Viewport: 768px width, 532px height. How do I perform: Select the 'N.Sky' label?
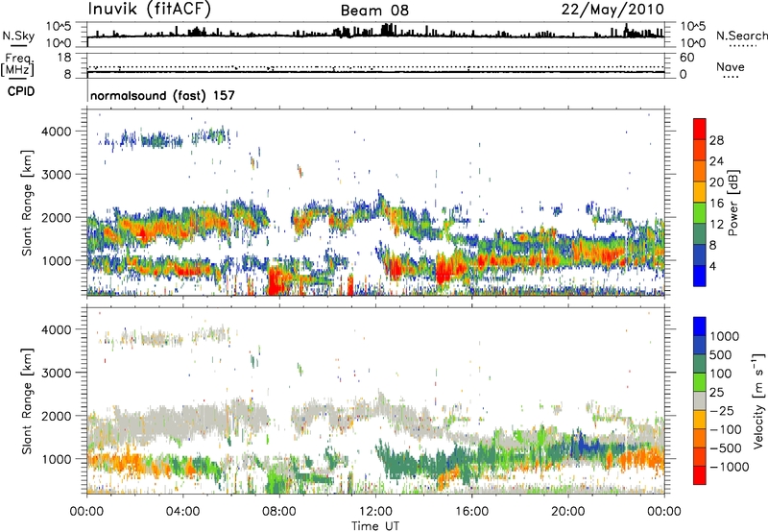[x=18, y=36]
